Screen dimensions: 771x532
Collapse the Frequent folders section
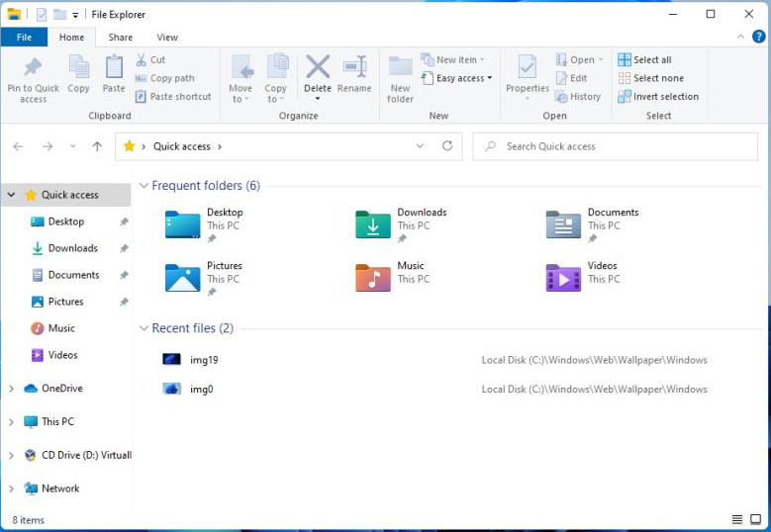point(144,186)
